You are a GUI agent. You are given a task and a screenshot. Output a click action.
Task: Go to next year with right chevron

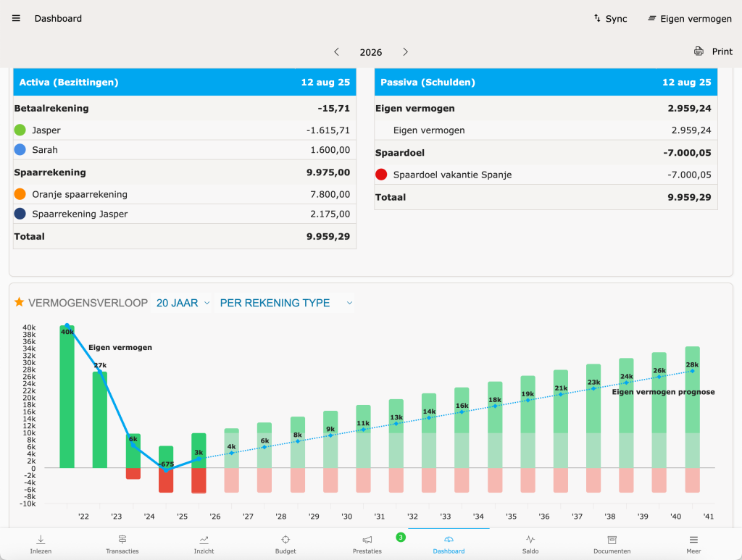click(405, 51)
